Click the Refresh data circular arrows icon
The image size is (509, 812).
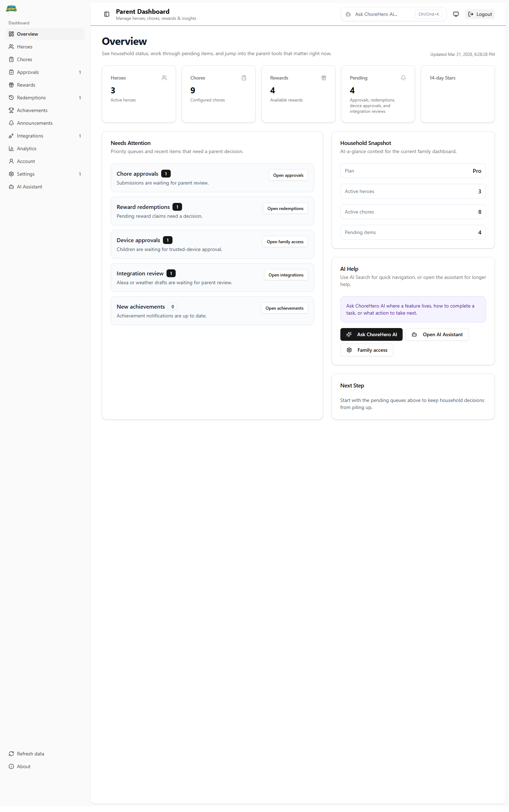point(11,754)
